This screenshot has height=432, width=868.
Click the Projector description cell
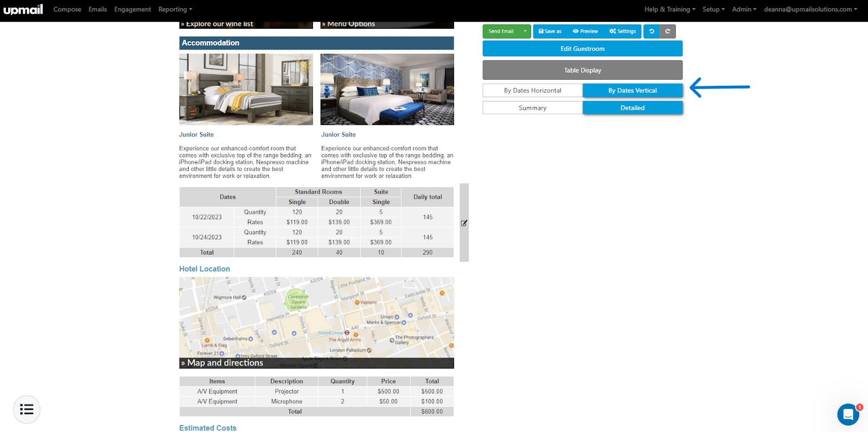286,391
